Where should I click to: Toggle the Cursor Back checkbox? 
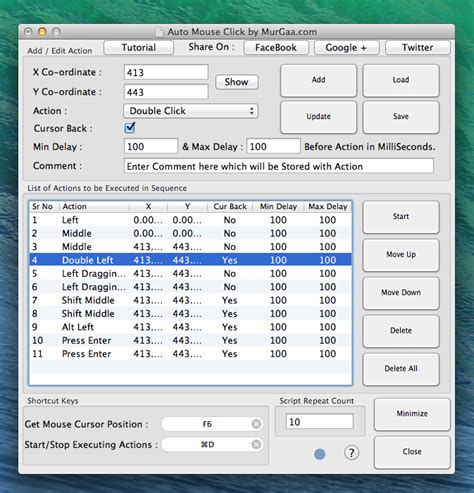[130, 128]
